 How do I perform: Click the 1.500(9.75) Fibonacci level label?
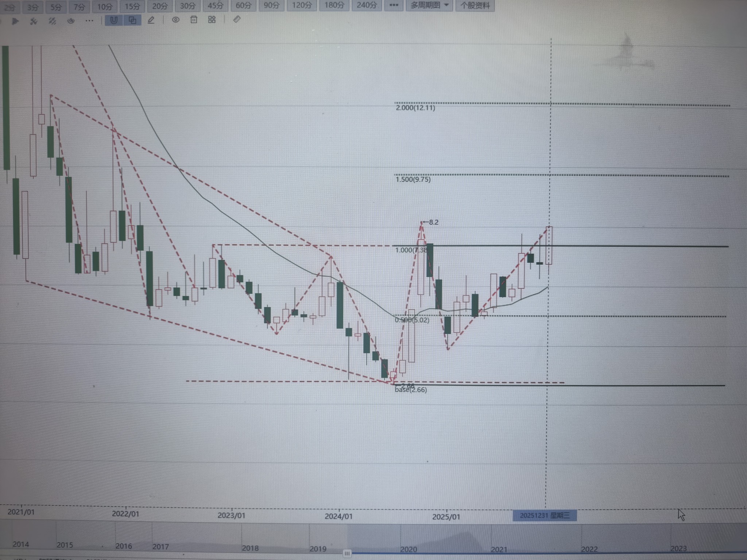point(413,179)
